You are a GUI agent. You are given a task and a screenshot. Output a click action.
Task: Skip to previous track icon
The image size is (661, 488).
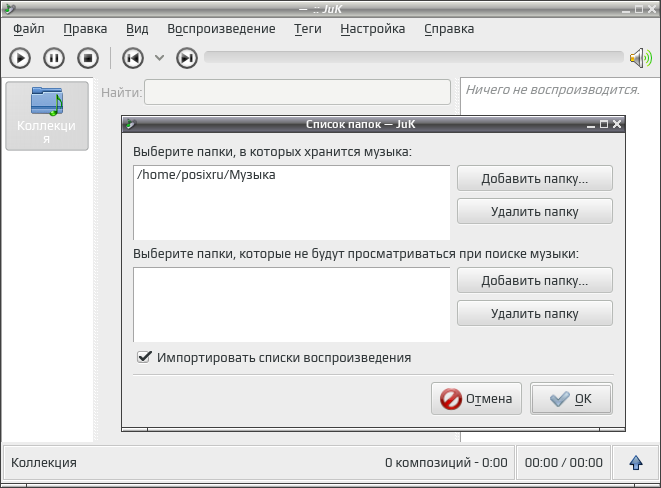(133, 58)
